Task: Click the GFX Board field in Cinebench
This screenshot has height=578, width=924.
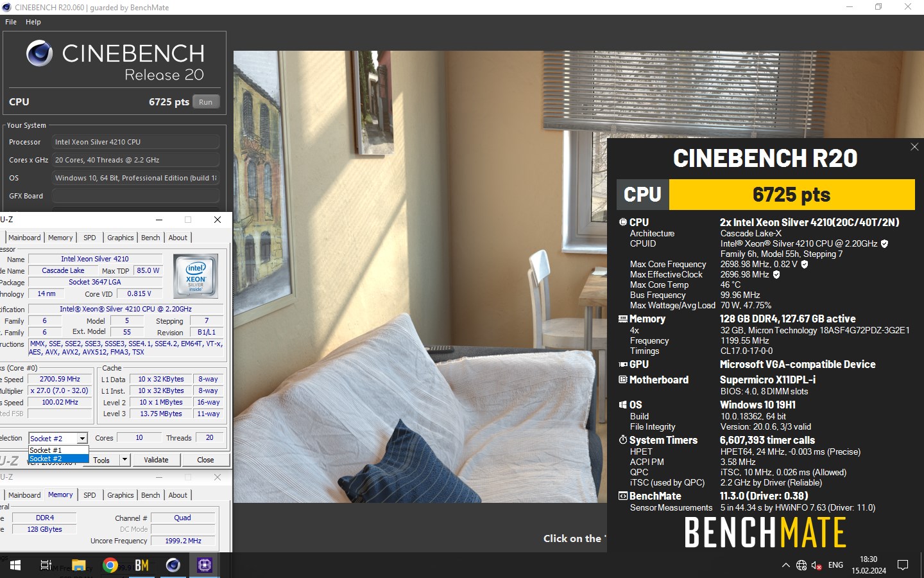Action: [135, 196]
